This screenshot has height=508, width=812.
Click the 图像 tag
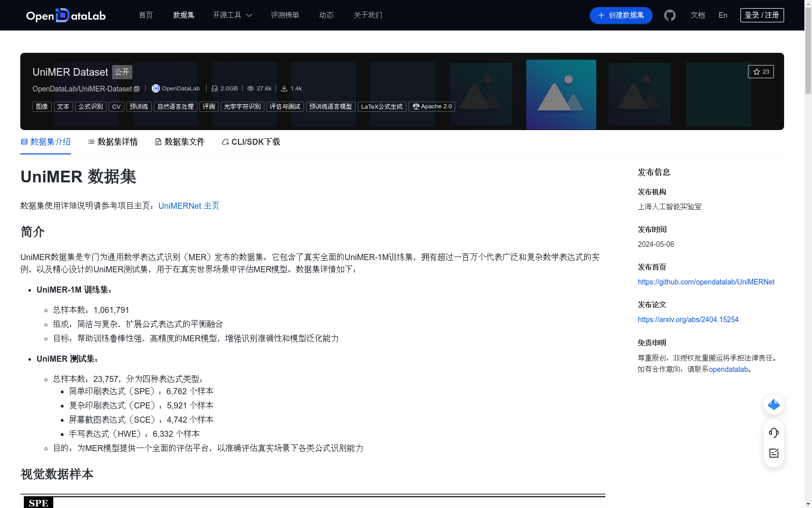(42, 107)
